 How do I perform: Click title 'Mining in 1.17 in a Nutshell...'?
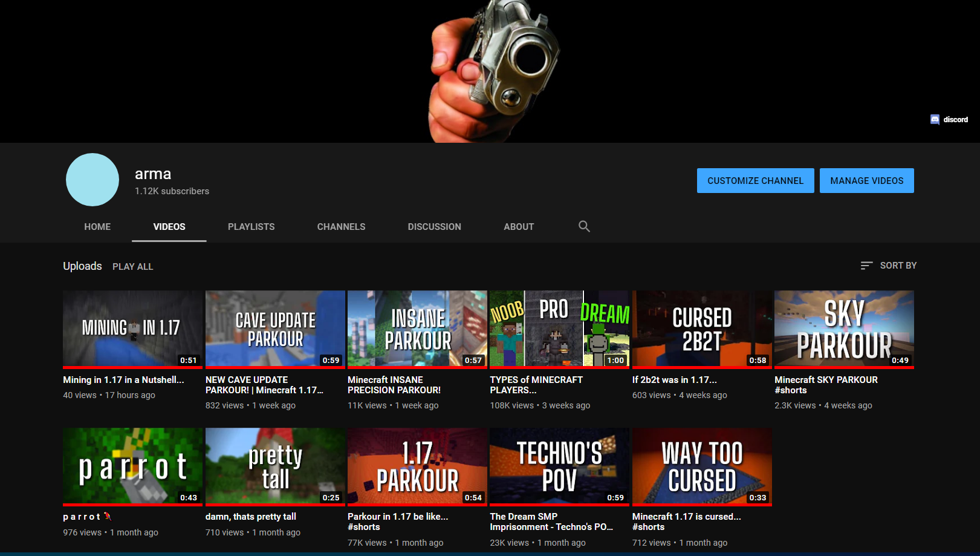[x=123, y=380]
